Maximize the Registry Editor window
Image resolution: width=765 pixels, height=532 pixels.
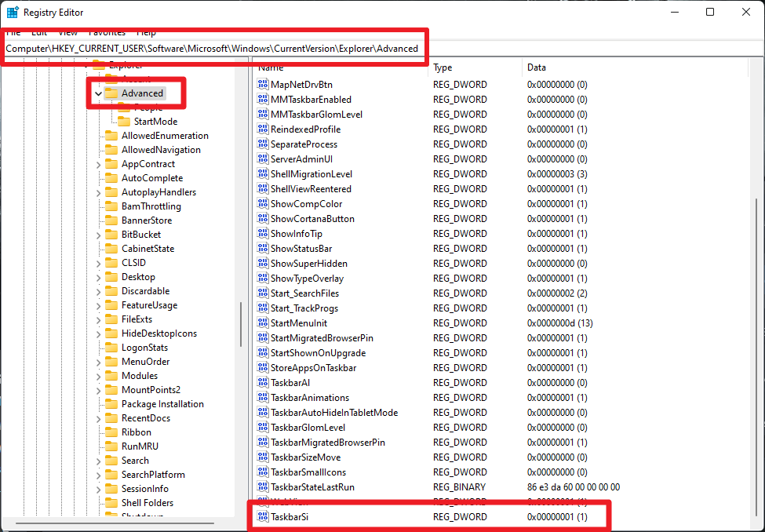[710, 13]
